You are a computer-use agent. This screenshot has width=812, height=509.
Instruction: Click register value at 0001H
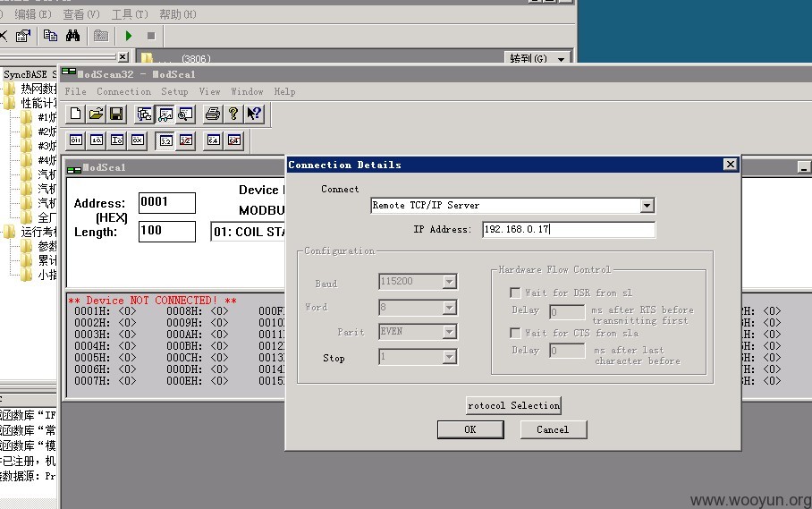coord(127,311)
